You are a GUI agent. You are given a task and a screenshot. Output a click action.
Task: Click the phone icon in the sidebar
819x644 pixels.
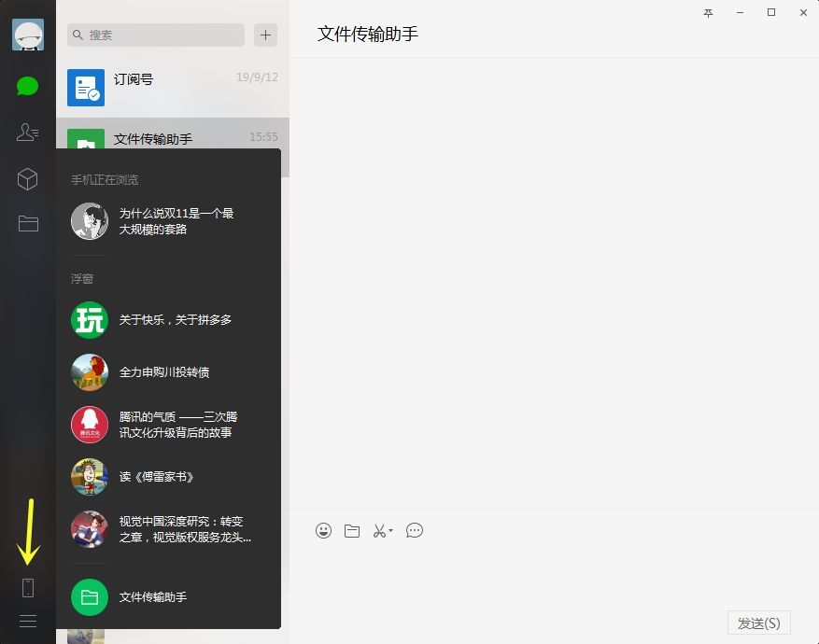coord(28,588)
